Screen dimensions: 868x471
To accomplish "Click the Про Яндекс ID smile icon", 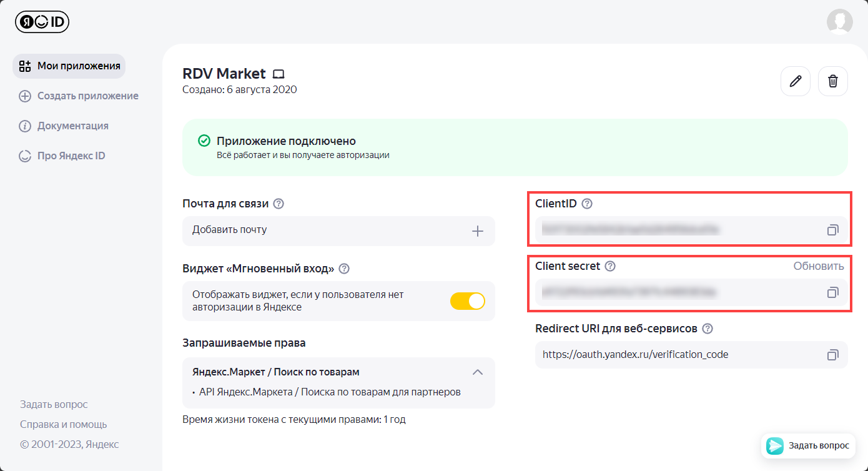I will pyautogui.click(x=25, y=156).
